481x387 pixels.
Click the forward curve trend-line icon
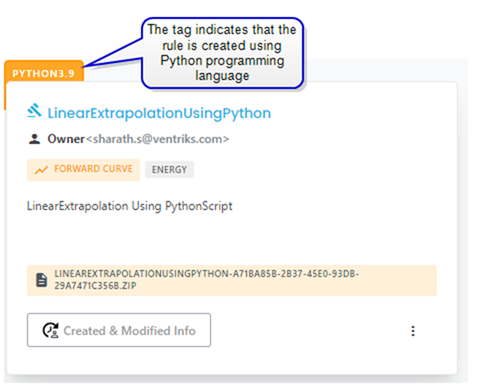tap(41, 170)
